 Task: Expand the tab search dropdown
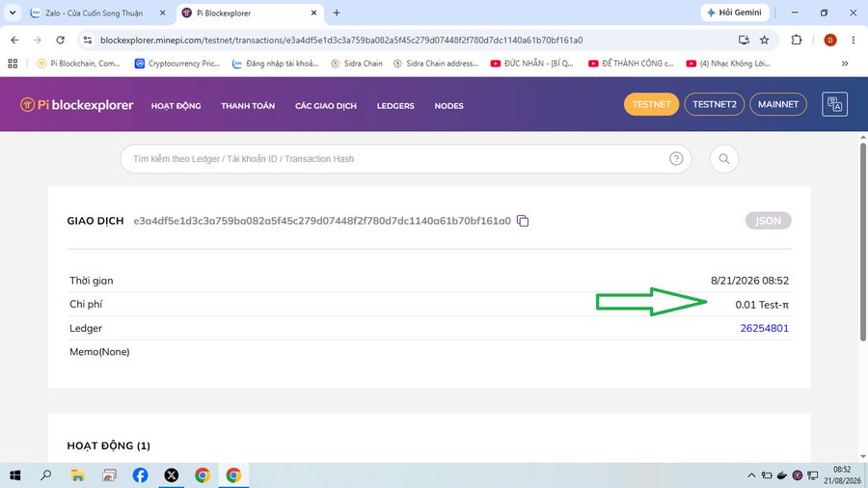point(13,13)
